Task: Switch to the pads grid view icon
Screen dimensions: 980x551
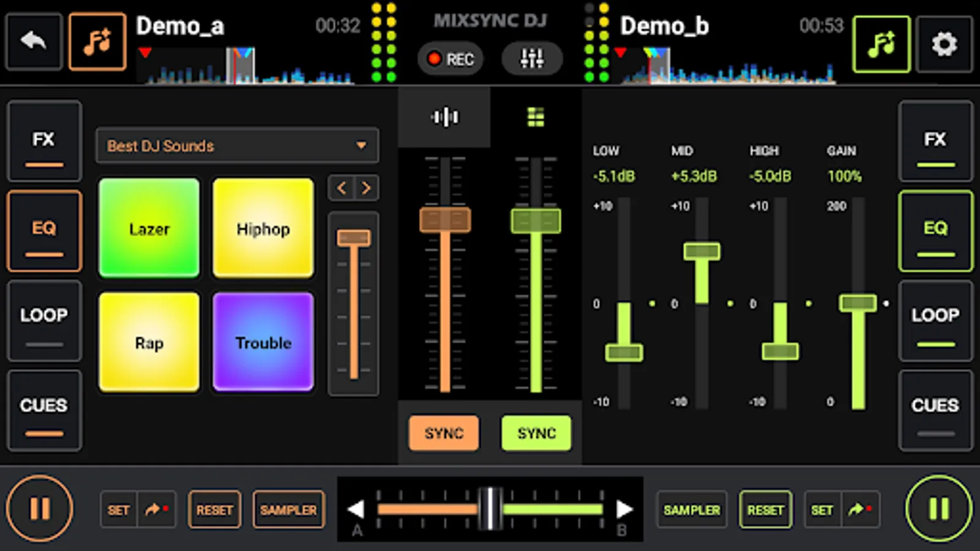Action: click(535, 116)
